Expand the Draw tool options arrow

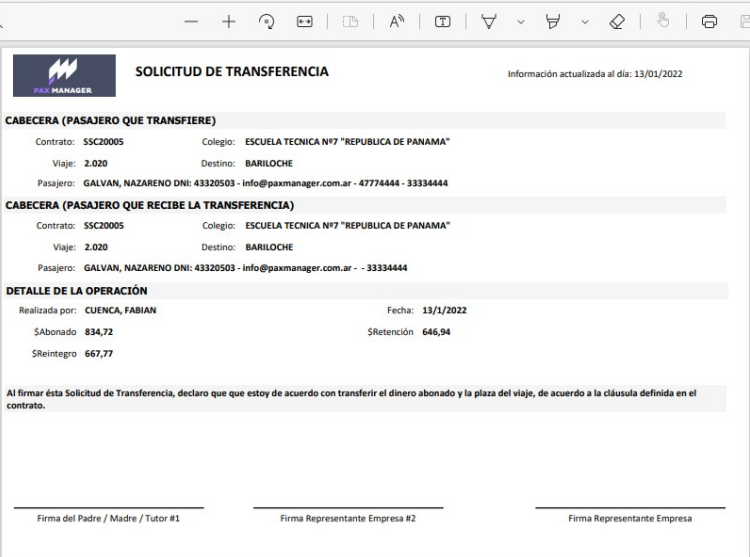(x=521, y=22)
